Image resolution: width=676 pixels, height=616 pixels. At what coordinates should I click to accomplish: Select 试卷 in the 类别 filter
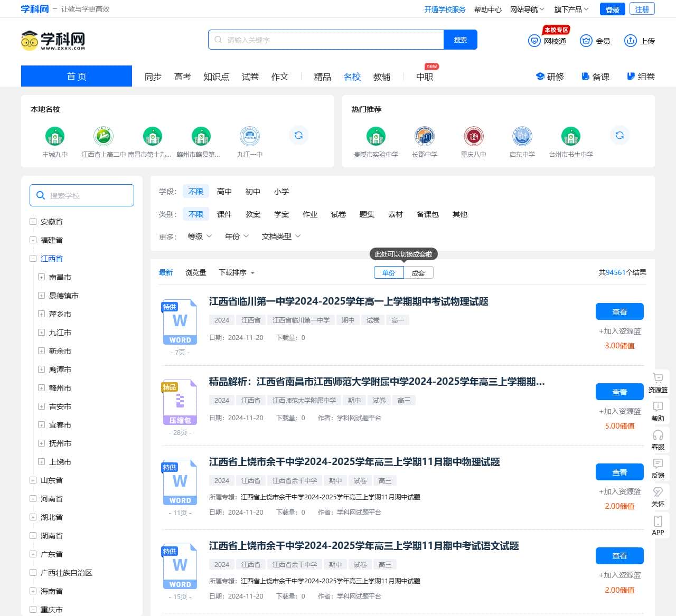[338, 214]
